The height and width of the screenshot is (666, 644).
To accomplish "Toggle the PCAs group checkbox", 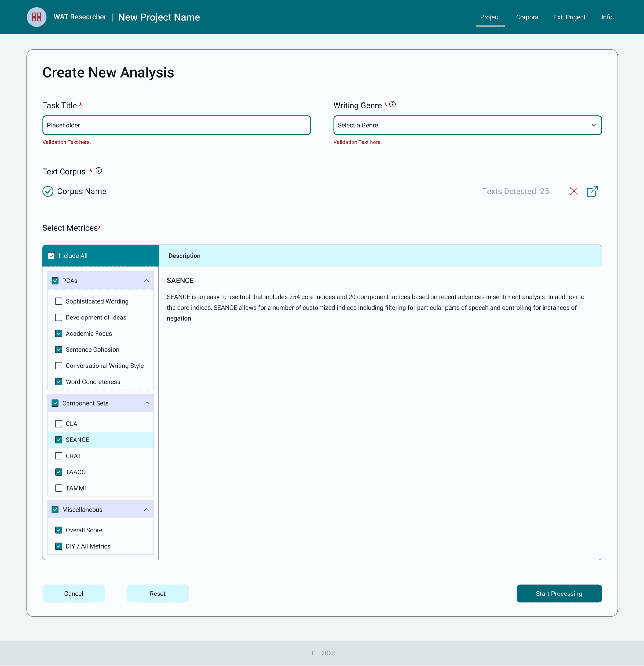I will pos(55,281).
